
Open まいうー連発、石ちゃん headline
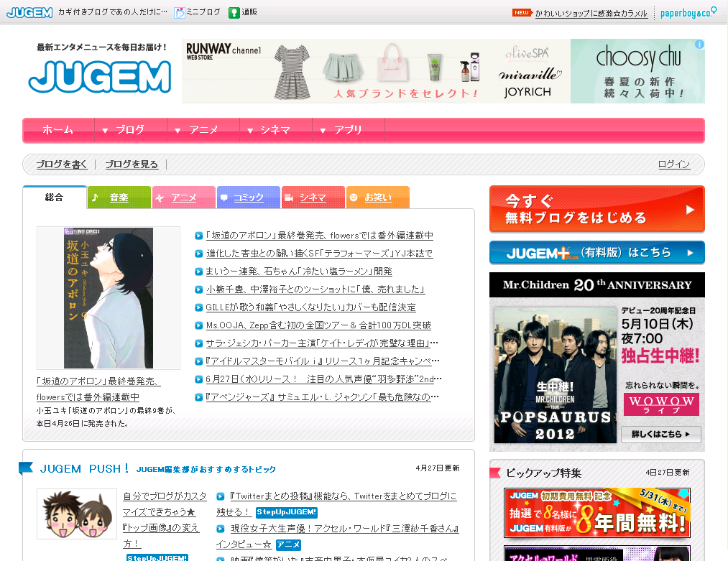[299, 272]
